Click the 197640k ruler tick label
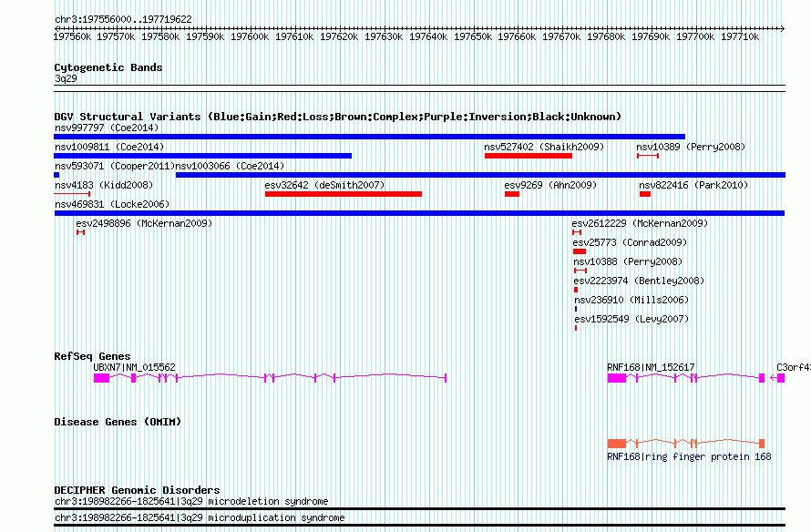Viewport: 811px width, 532px height. (x=428, y=36)
